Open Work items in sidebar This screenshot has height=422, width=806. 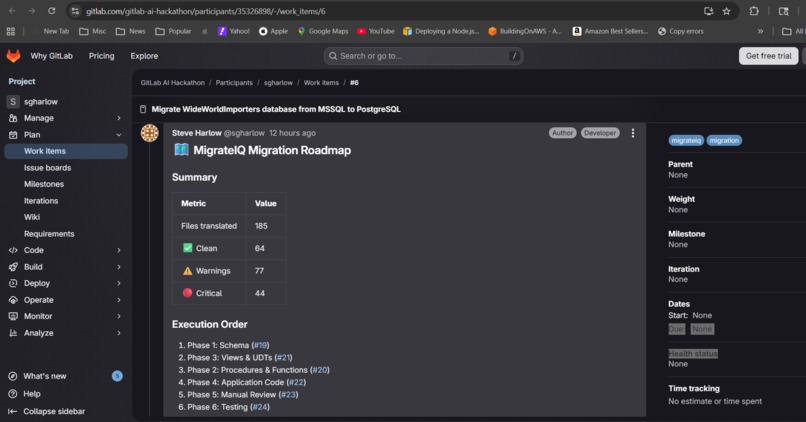pyautogui.click(x=66, y=151)
